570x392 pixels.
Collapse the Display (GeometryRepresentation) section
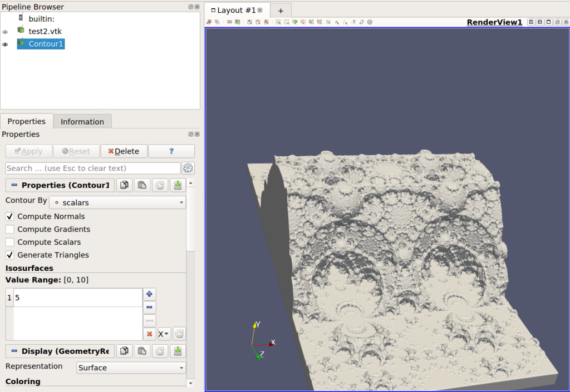click(14, 351)
